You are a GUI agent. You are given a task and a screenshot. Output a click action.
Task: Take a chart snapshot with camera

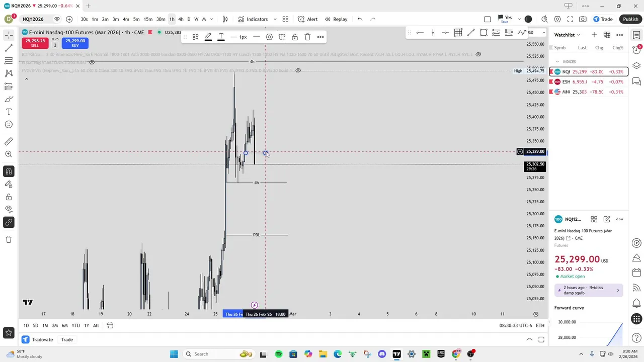tap(583, 19)
